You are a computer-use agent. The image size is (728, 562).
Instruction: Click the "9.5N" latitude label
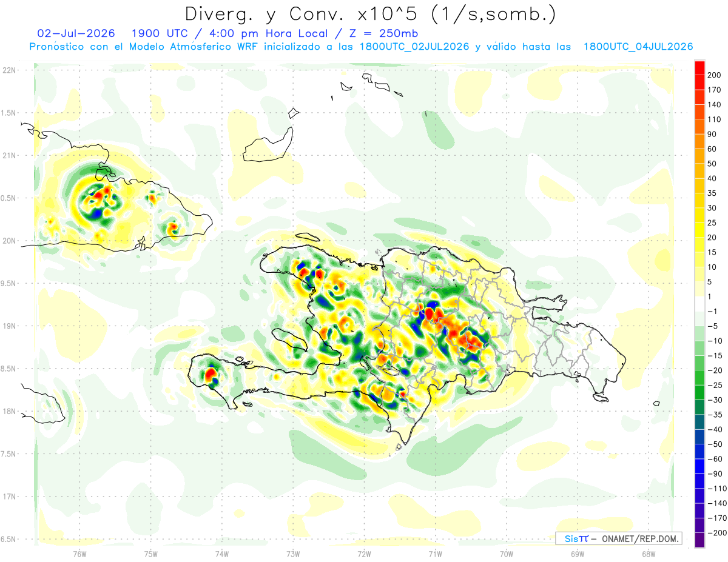9,283
